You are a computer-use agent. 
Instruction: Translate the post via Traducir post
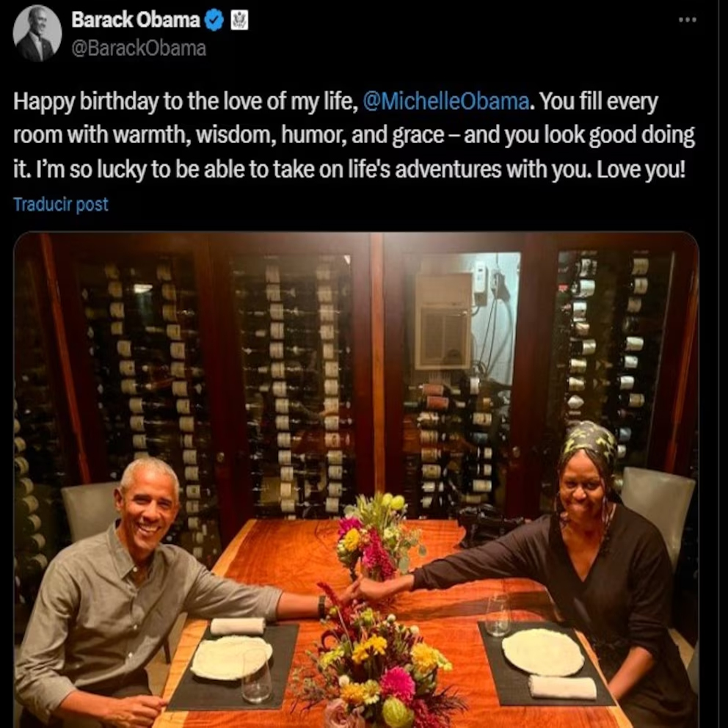pyautogui.click(x=60, y=204)
